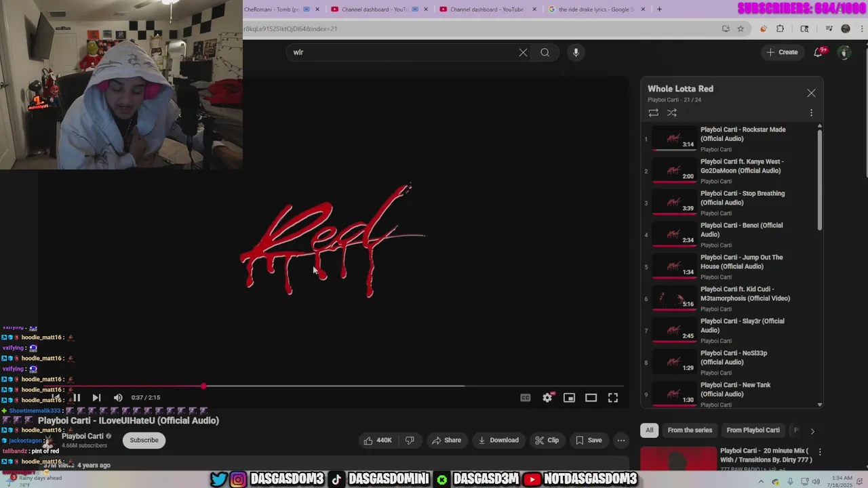The height and width of the screenshot is (488, 868).
Task: Open taskbar weather widget
Action: [34, 480]
